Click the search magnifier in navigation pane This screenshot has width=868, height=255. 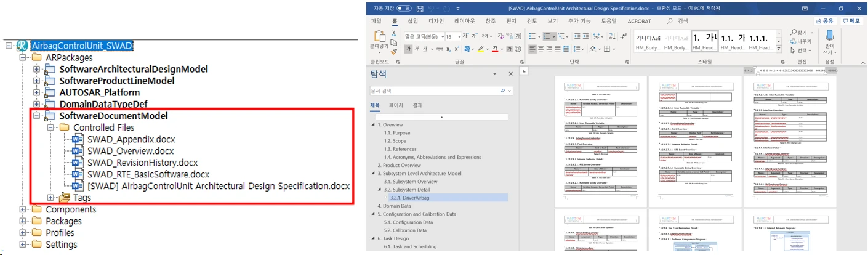click(502, 91)
